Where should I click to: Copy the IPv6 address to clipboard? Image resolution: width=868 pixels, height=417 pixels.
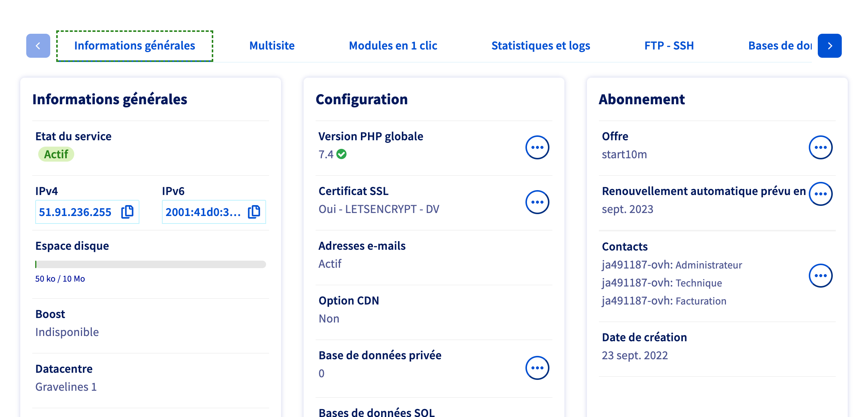pos(254,212)
